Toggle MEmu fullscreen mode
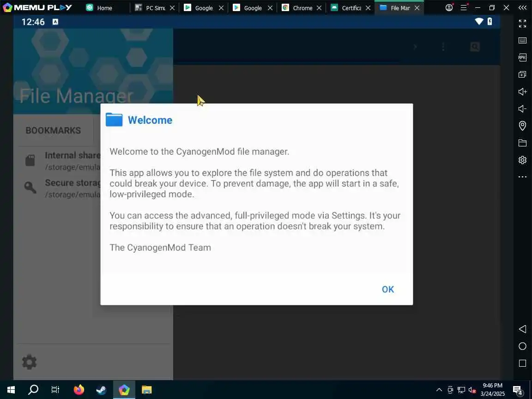Viewport: 532px width, 399px height. coord(522,24)
